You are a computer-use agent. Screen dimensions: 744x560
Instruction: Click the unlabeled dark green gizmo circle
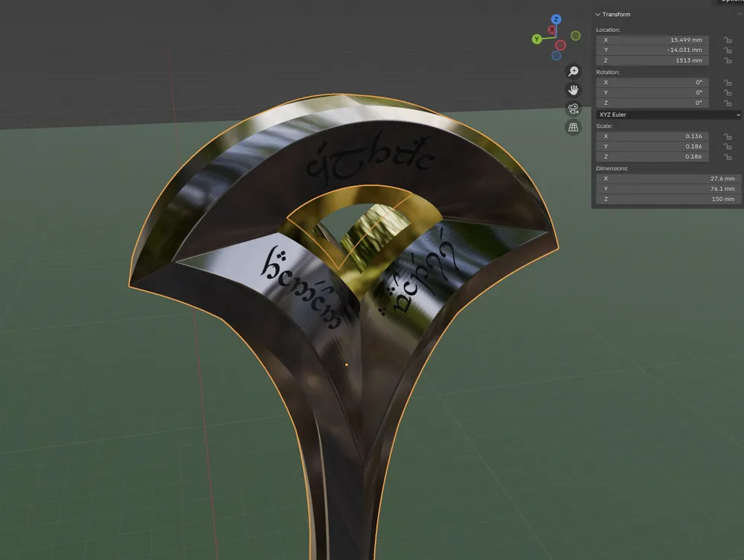pyautogui.click(x=576, y=36)
